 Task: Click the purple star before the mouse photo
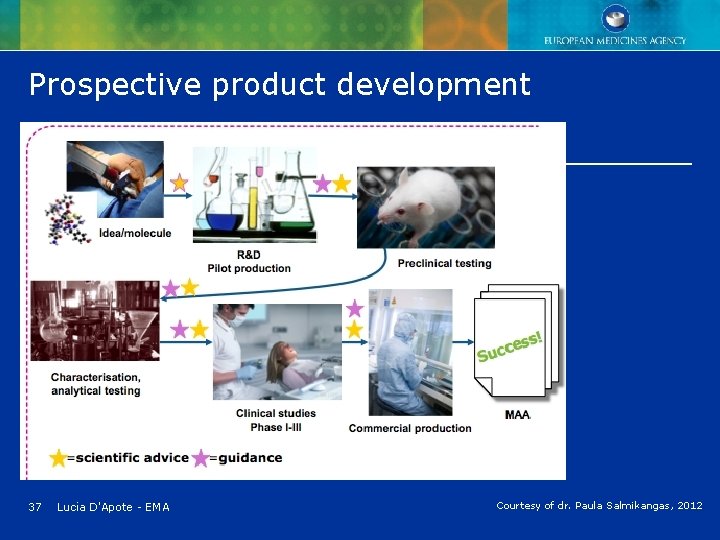(322, 184)
